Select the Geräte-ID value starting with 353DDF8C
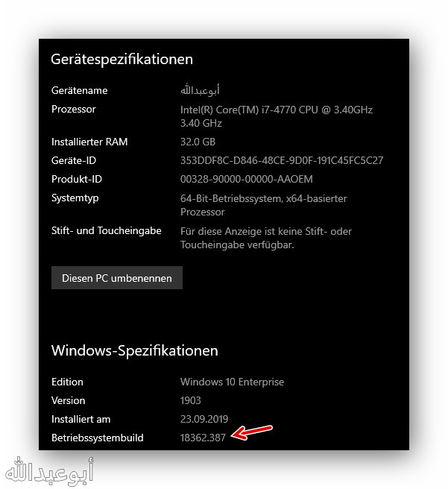Image resolution: width=448 pixels, height=489 pixels. 282,160
